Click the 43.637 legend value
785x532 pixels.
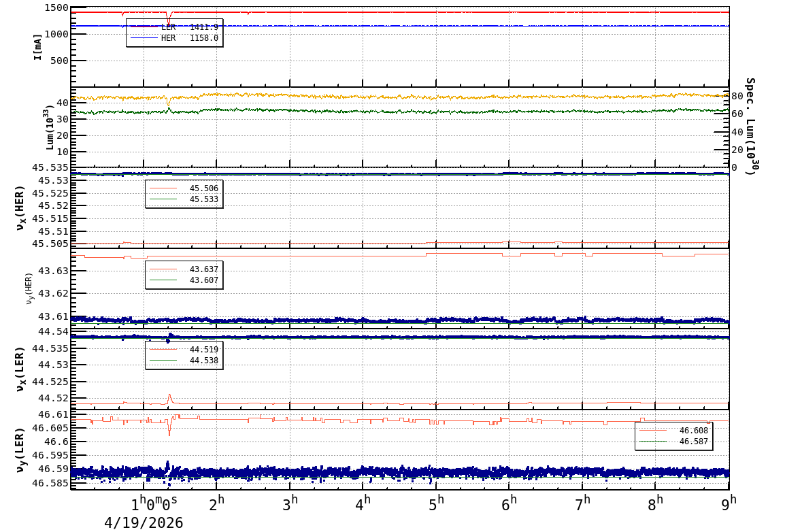tap(203, 269)
